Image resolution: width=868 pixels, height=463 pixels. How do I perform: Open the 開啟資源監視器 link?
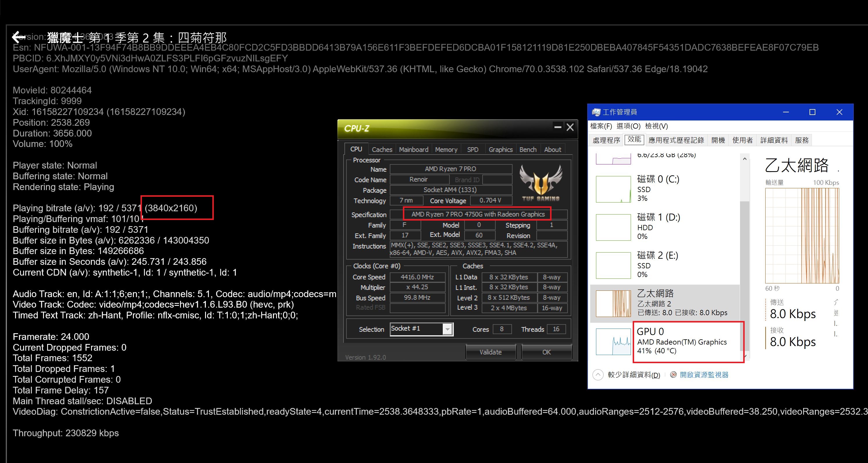(x=704, y=375)
